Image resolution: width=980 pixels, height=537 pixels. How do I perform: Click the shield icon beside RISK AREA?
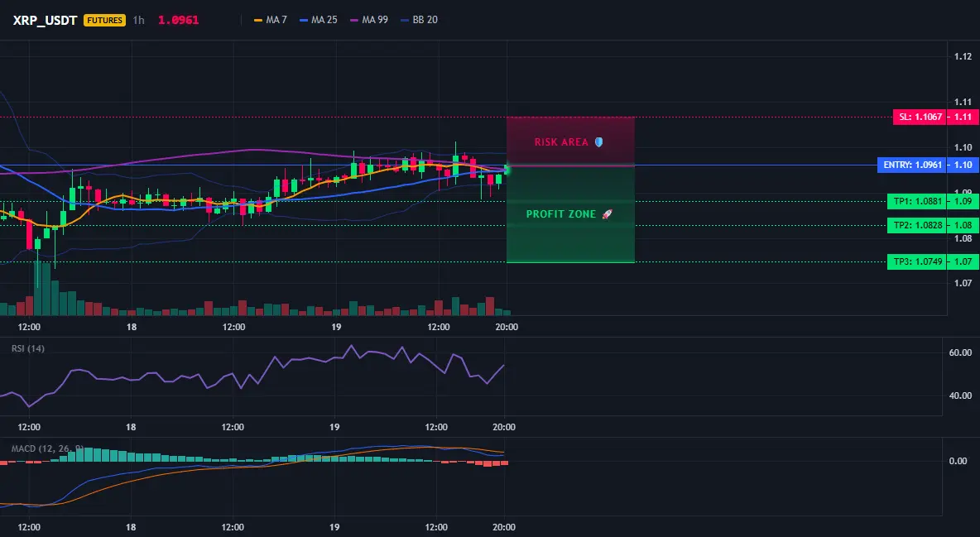click(x=598, y=142)
